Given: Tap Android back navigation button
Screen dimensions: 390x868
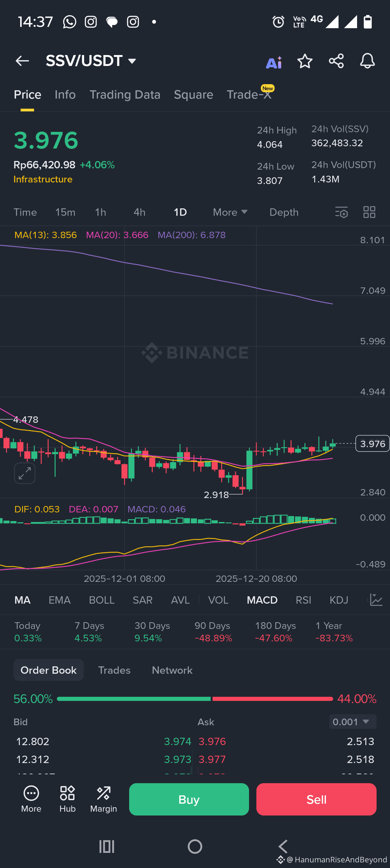Looking at the screenshot, I should [x=283, y=847].
